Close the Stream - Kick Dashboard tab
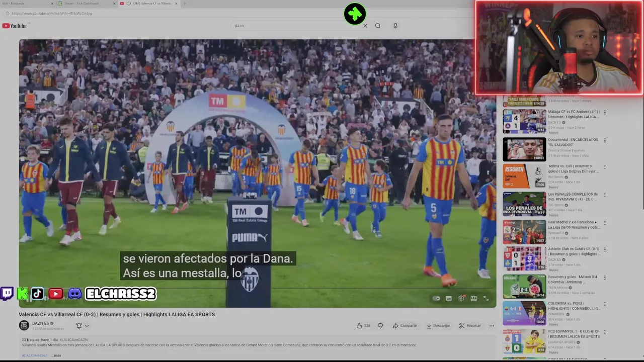 click(114, 4)
